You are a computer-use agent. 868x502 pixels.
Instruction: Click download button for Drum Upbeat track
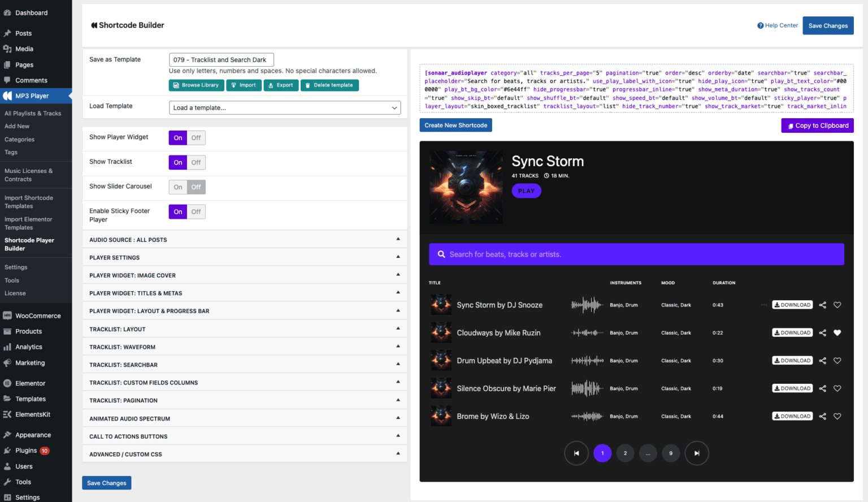792,361
